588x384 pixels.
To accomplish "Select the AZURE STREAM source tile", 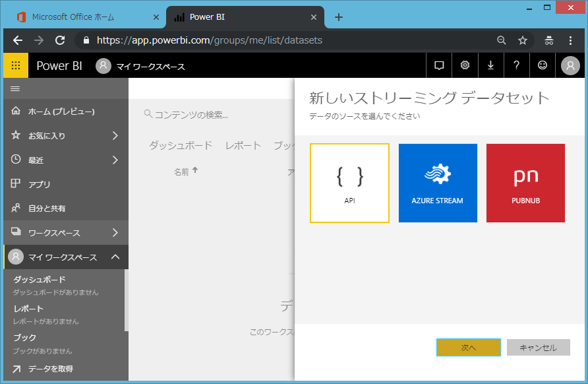I will coord(438,183).
